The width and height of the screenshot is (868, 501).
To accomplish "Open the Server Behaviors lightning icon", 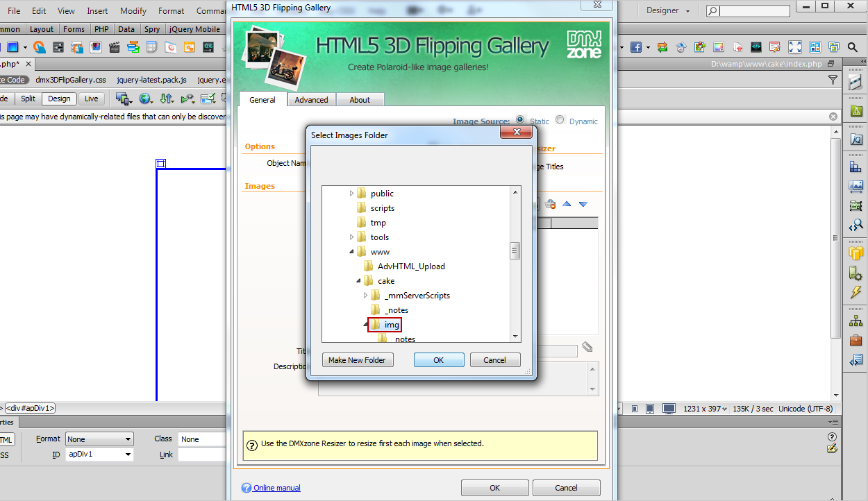I will 856,293.
